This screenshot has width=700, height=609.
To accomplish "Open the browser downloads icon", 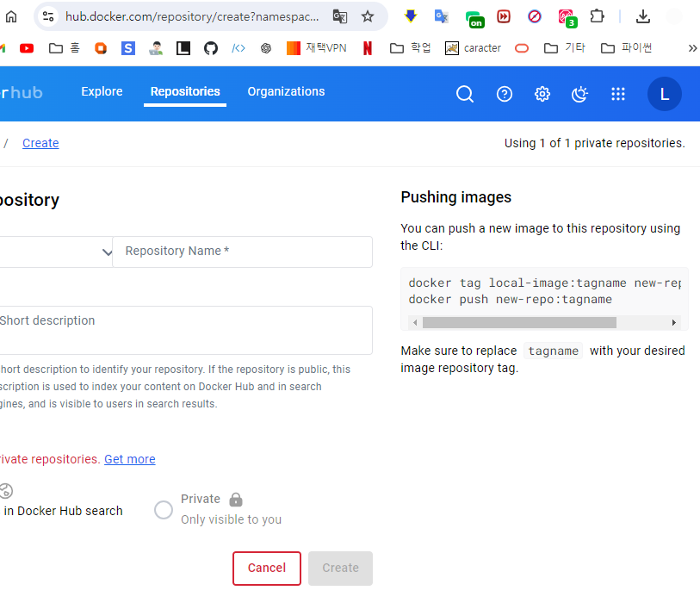I will (643, 17).
